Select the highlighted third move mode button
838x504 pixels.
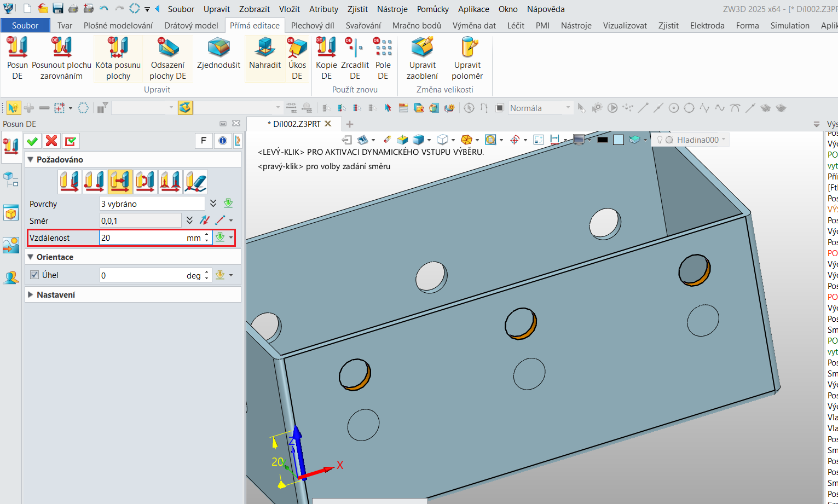(x=120, y=182)
